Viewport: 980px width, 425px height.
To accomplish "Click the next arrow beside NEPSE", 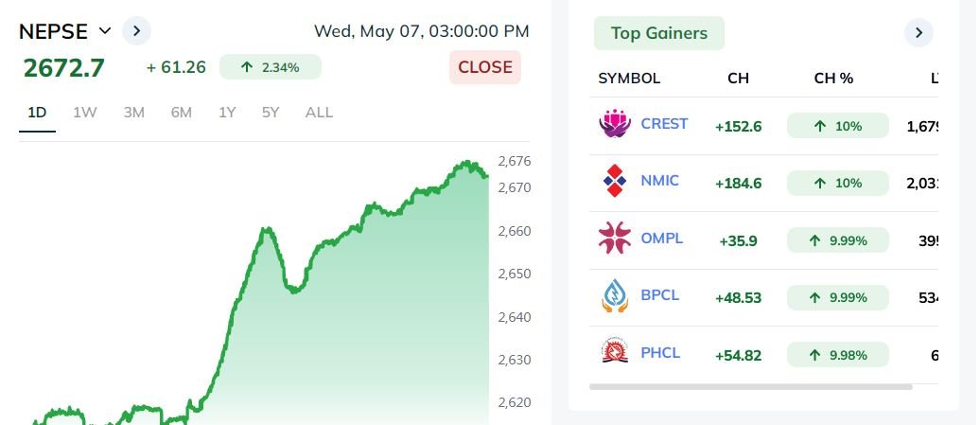I will click(x=136, y=30).
